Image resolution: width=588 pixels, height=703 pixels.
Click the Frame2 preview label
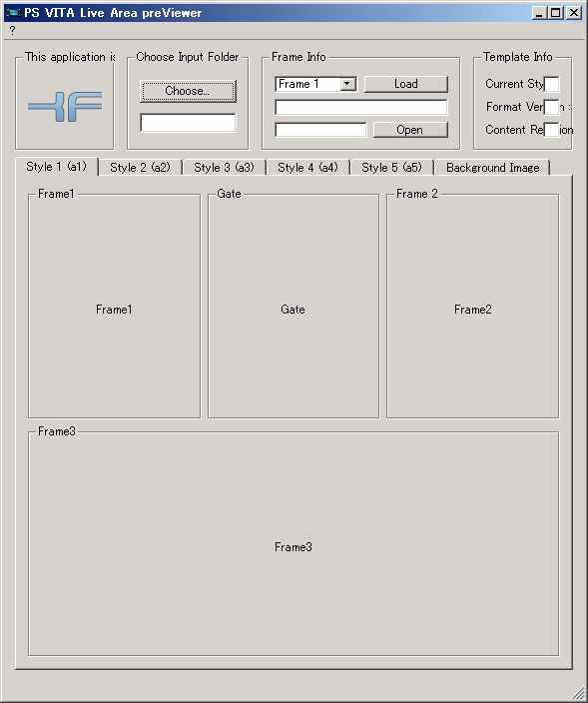click(x=473, y=310)
